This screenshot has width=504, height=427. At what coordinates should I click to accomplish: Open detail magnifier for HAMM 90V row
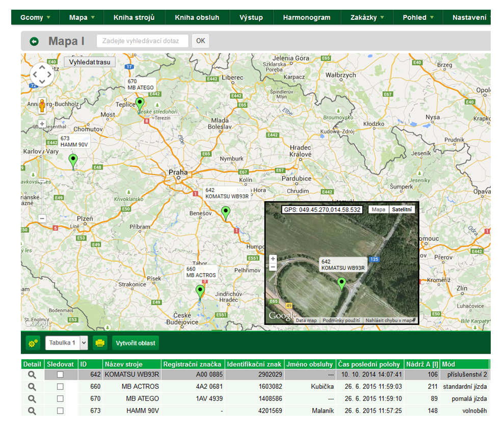(32, 411)
